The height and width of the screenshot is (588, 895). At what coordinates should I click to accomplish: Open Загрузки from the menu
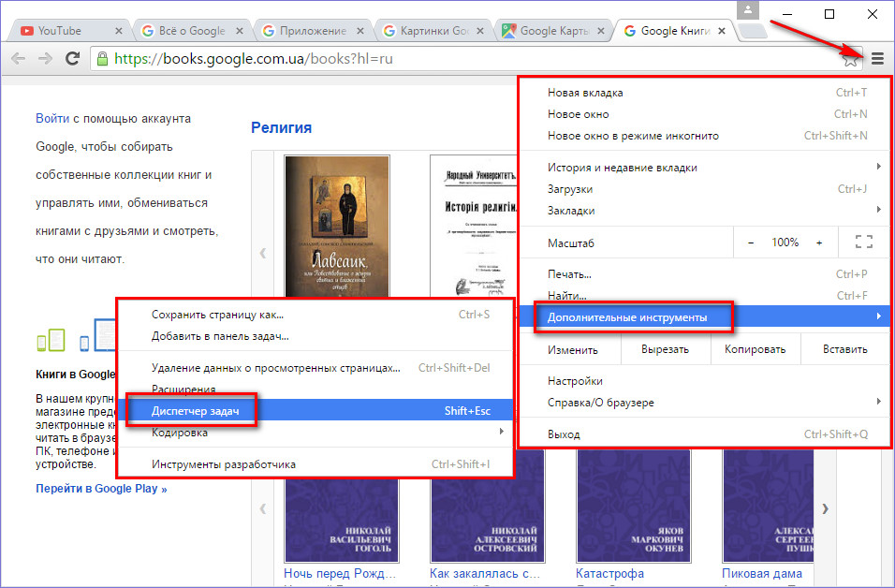pyautogui.click(x=704, y=189)
